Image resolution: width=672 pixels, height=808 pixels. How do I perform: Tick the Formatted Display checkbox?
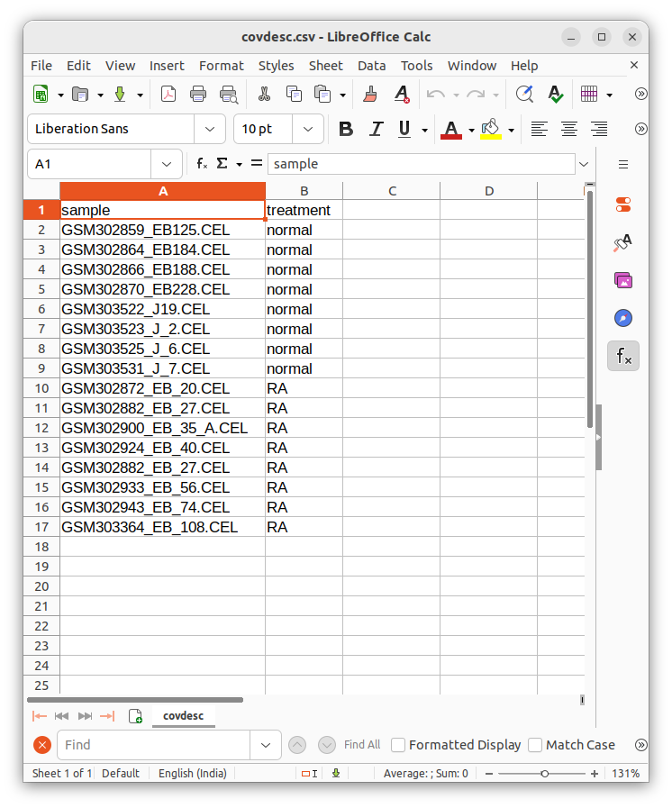click(x=398, y=745)
